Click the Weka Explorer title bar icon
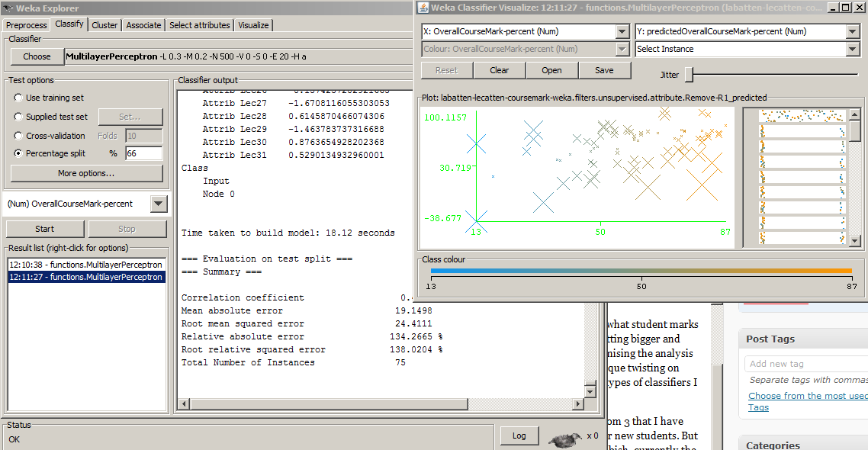Screen dimensions: 868x450 pos(8,8)
